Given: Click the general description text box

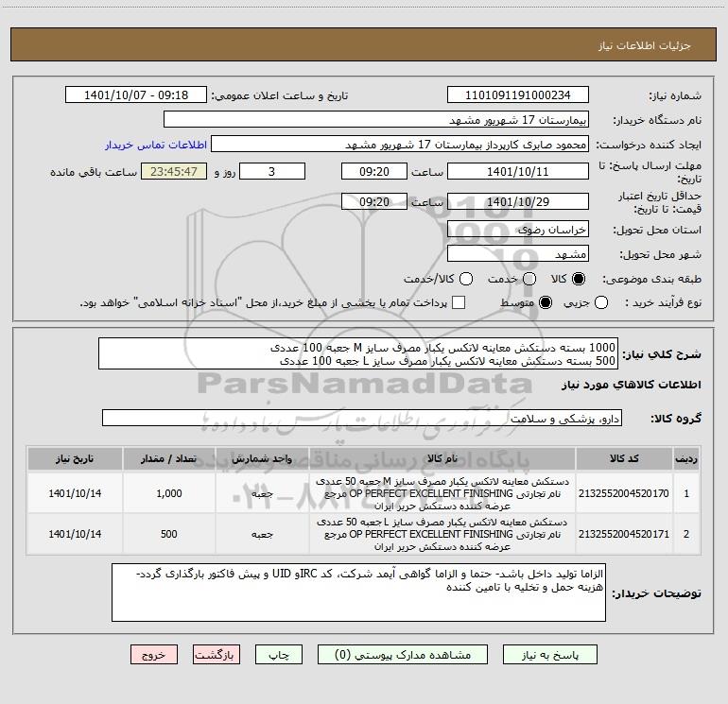Looking at the screenshot, I should pos(358,353).
